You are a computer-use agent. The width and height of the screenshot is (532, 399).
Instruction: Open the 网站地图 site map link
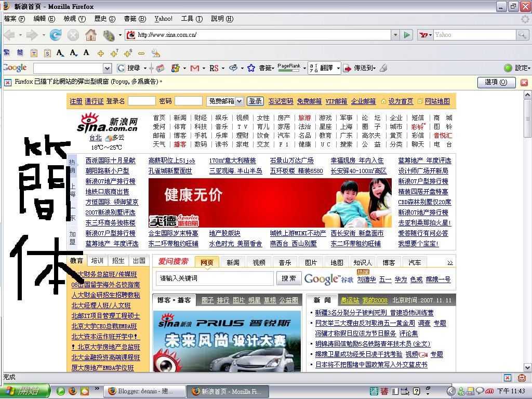pyautogui.click(x=437, y=101)
